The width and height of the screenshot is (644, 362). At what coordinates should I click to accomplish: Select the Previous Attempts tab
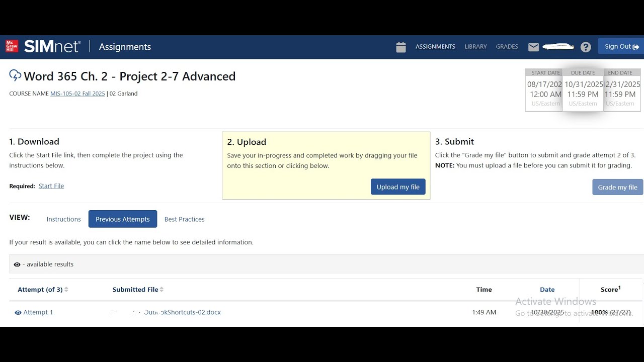pos(123,219)
